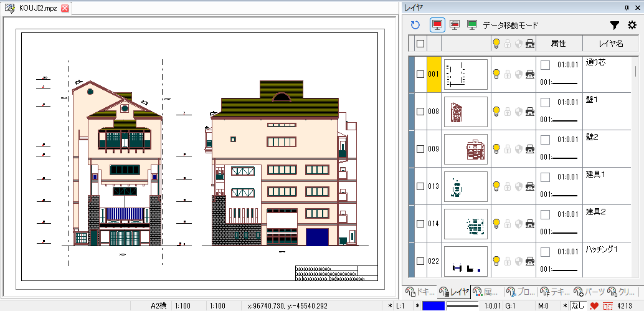Image resolution: width=644 pixels, height=311 pixels.
Task: Toggle visibility bulb for layer 壁1
Action: tap(496, 112)
